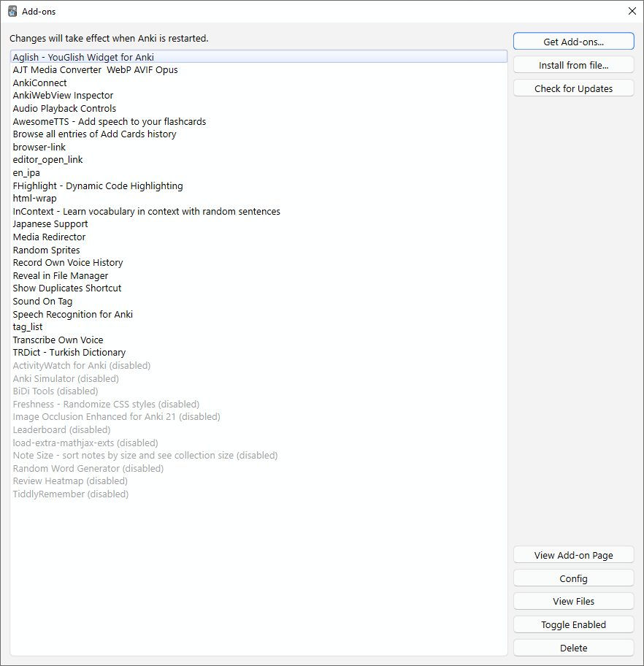The width and height of the screenshot is (644, 666).
Task: Select Transcribe Own Voice row
Action: 258,340
